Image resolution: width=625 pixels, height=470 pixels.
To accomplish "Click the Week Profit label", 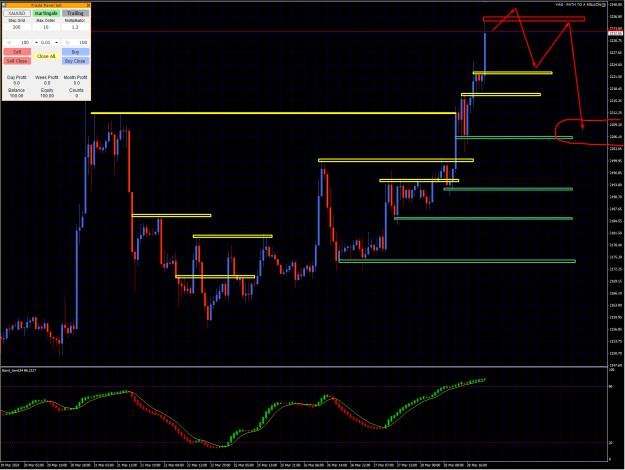I will point(47,77).
